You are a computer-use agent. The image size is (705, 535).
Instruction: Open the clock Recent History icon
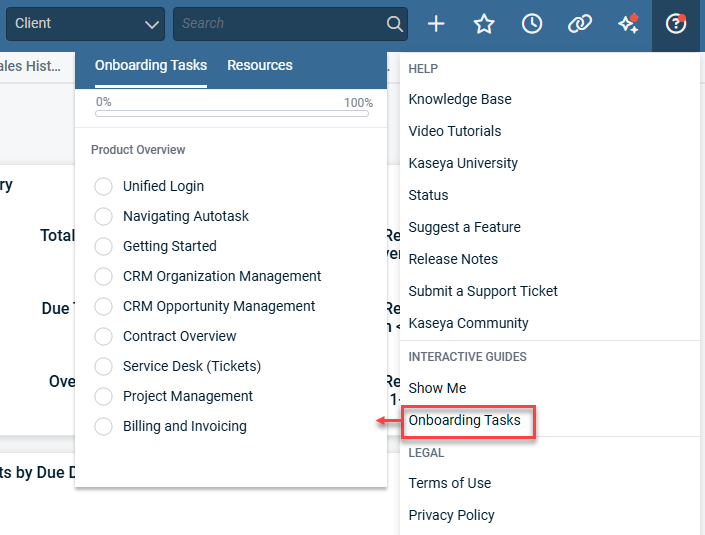tap(532, 24)
